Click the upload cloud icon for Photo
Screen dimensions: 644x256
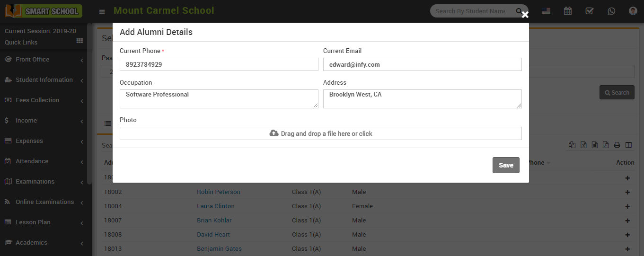point(274,133)
